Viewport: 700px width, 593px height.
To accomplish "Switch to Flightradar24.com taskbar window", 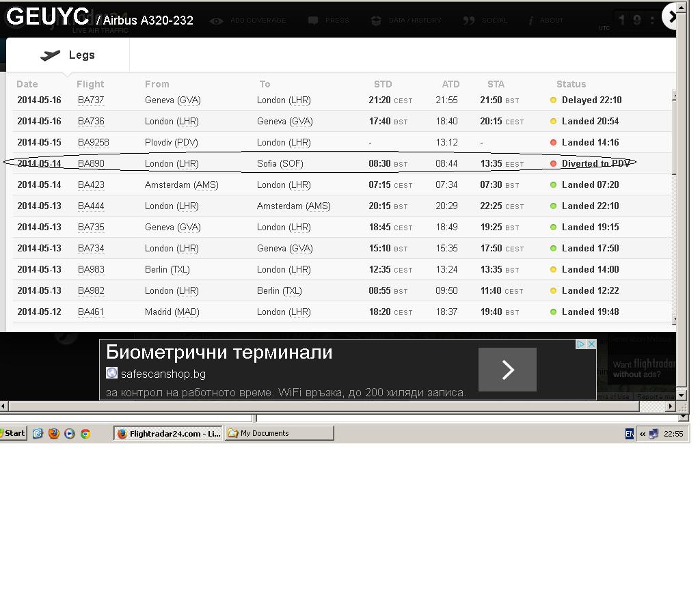I will click(x=169, y=433).
